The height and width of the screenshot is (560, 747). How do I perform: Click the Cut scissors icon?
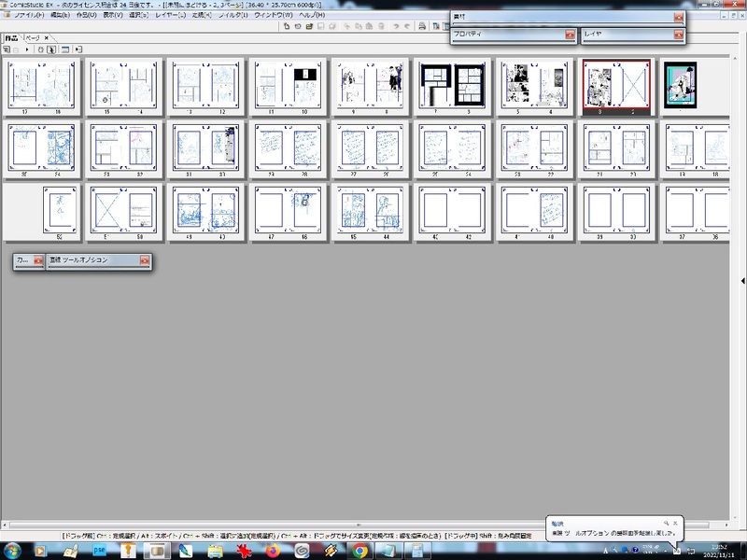pos(346,26)
